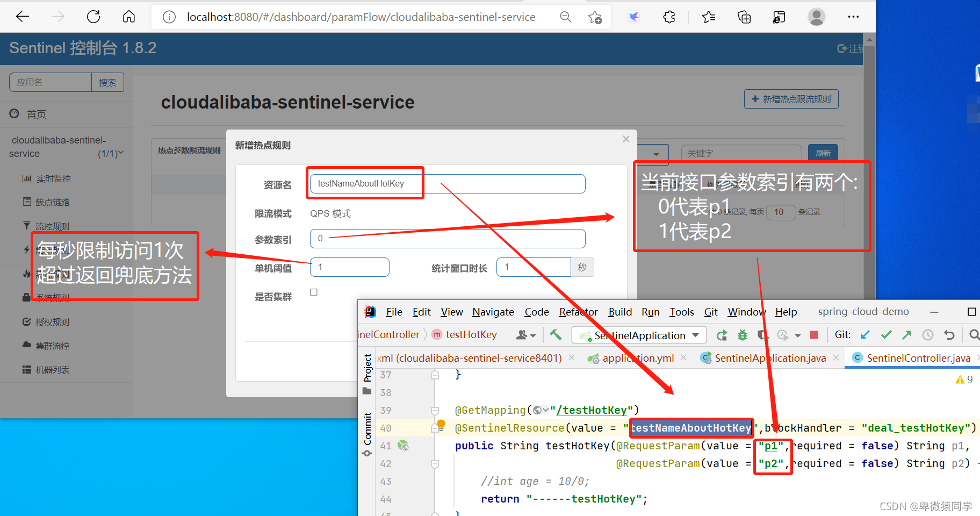This screenshot has width=980, height=516.
Task: Open the user icon dropdown in IntelliJ toolbar
Action: (525, 335)
